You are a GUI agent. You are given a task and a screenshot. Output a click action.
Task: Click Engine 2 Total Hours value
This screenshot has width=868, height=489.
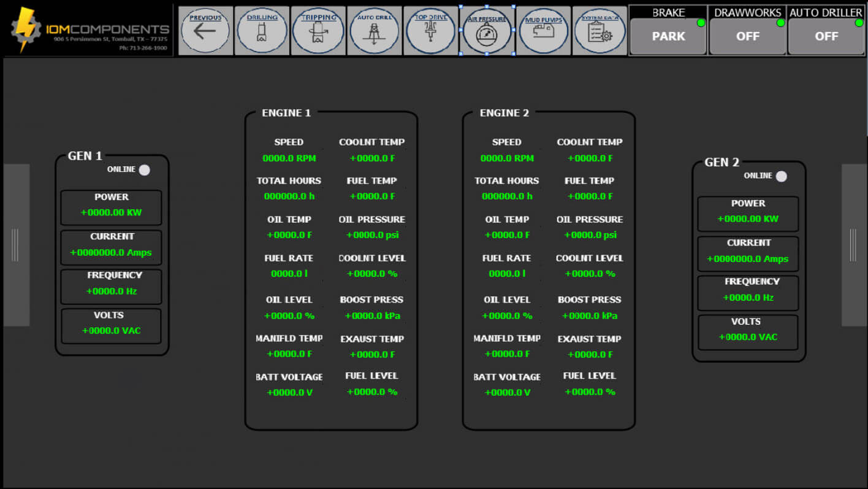click(507, 196)
